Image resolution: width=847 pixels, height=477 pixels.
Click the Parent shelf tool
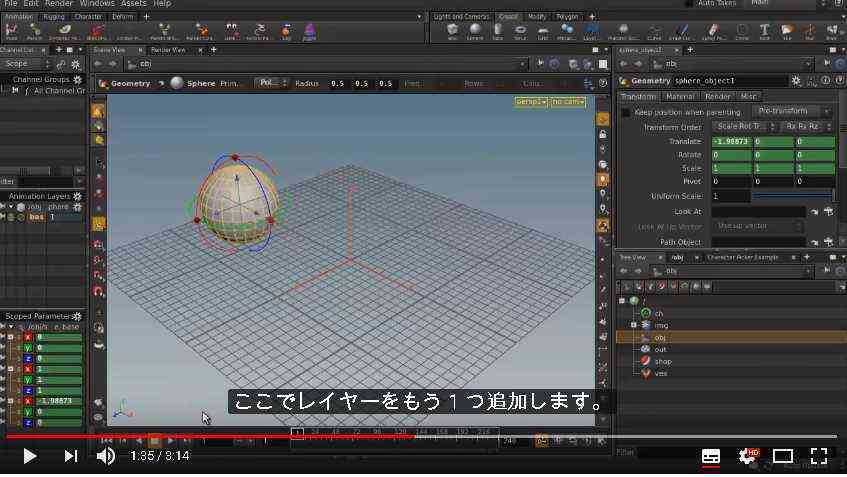tap(35, 32)
